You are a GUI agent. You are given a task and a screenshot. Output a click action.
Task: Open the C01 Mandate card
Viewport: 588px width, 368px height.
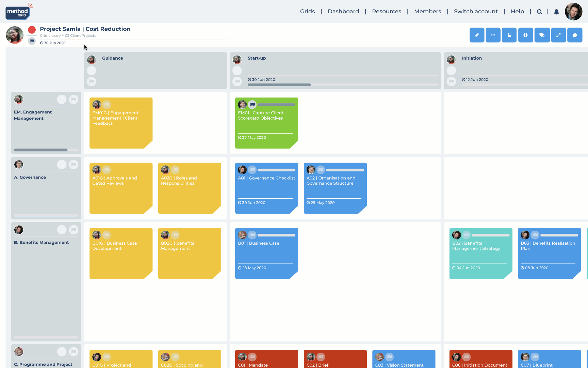coord(266,359)
